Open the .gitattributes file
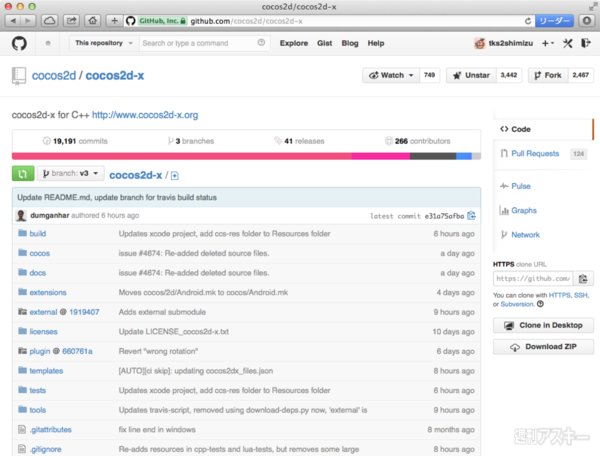Viewport: 600px width, 456px height. click(x=51, y=430)
